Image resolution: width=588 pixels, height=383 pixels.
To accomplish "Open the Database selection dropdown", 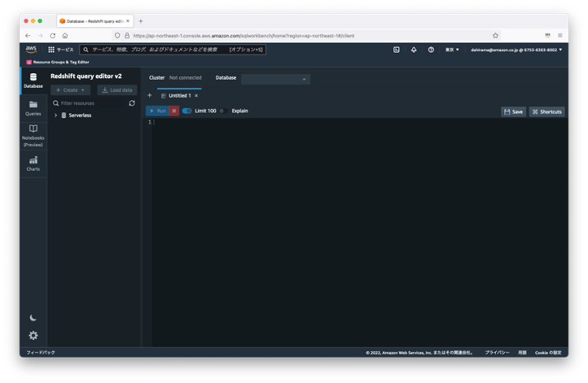I will (276, 79).
